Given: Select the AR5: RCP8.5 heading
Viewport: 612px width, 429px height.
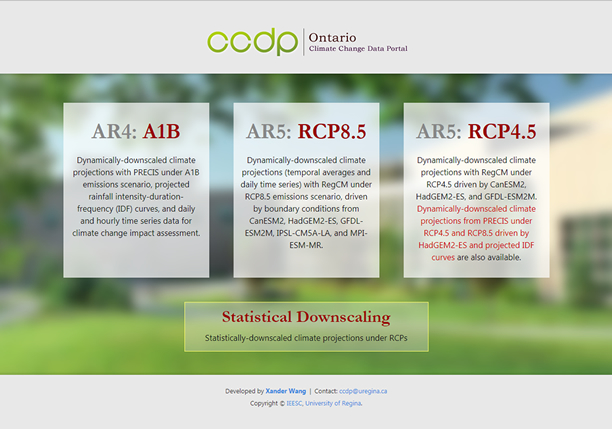Looking at the screenshot, I should (x=306, y=131).
